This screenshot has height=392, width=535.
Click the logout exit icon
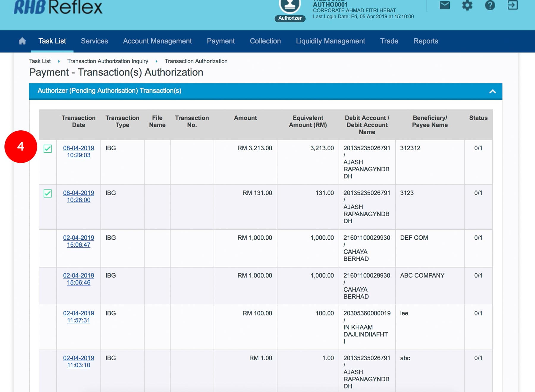click(x=512, y=5)
